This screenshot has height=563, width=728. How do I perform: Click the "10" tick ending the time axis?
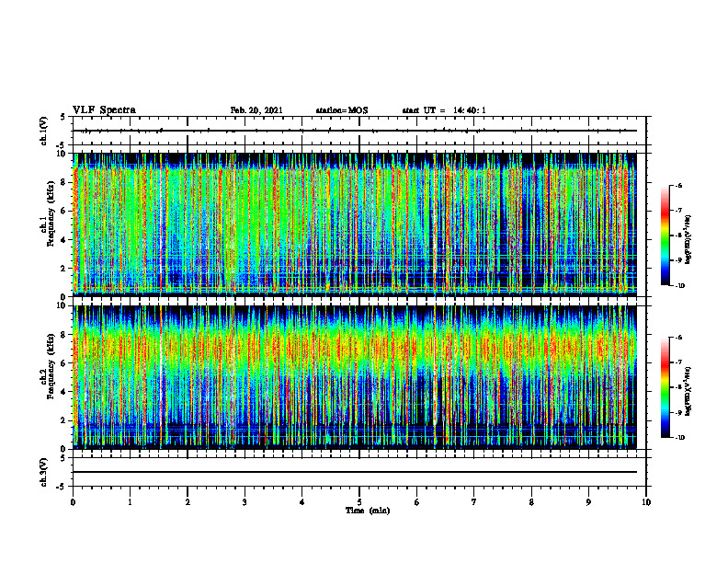point(646,502)
